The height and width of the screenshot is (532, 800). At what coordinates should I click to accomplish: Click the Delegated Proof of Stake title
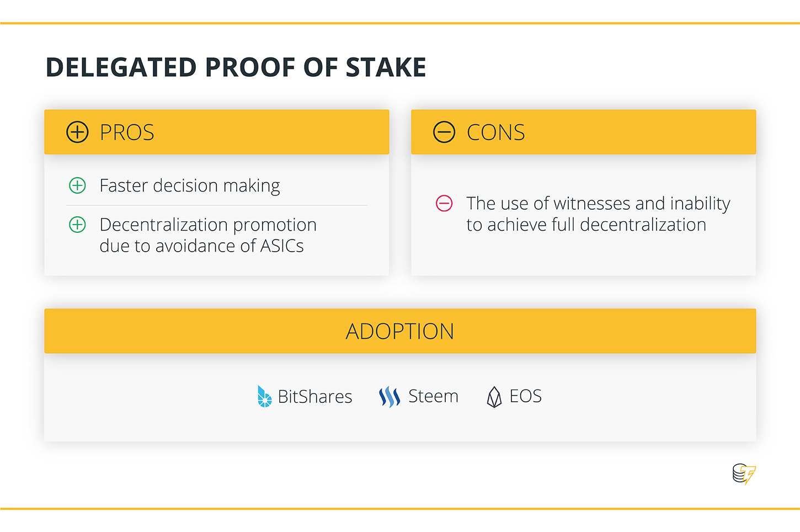pos(236,67)
